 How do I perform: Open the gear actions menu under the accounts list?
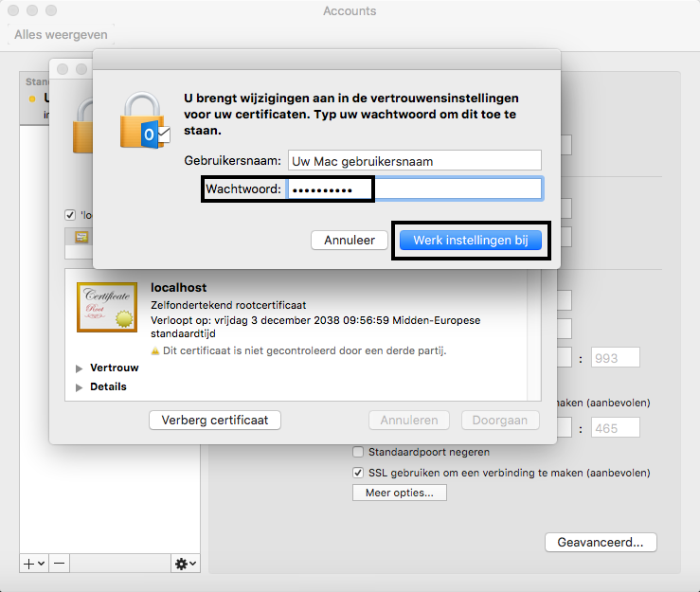185,563
